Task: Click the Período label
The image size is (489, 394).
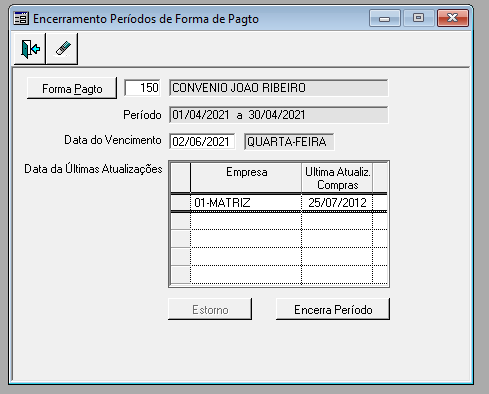Action: [142, 115]
